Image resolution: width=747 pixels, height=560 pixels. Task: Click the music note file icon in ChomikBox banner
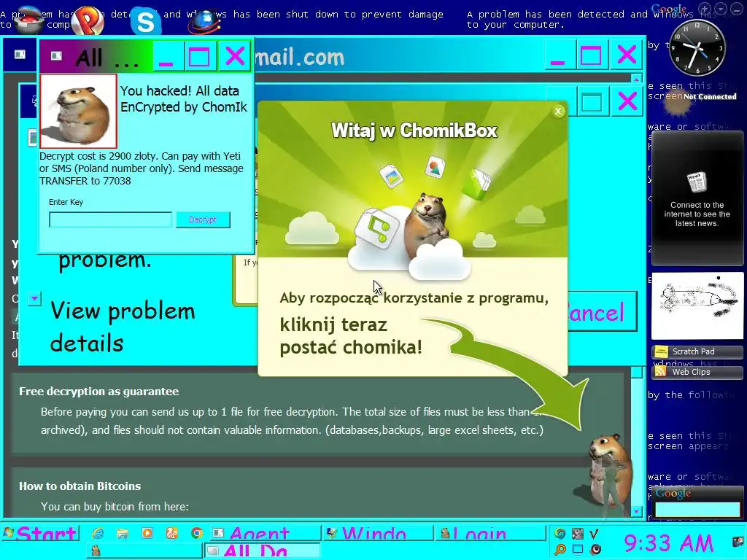[377, 227]
